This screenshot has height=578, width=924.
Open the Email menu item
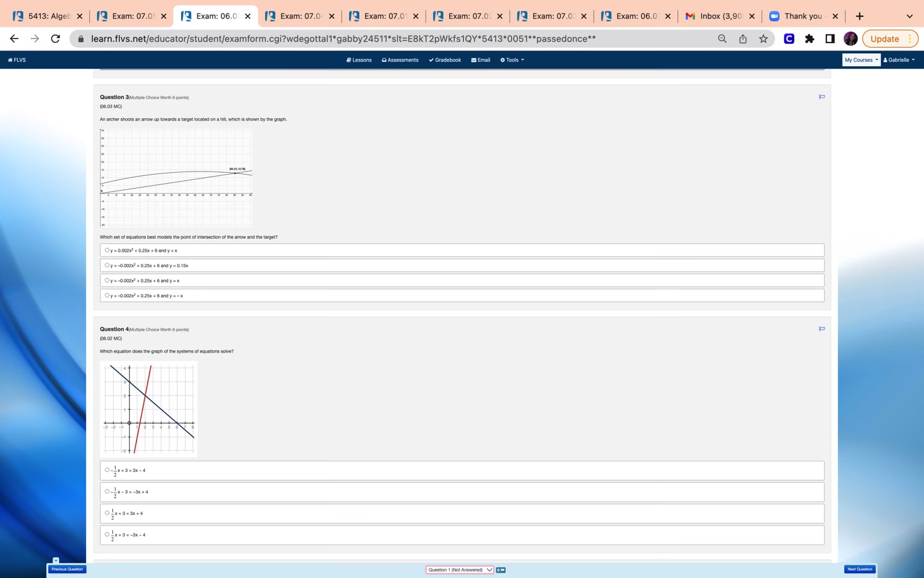(x=481, y=60)
